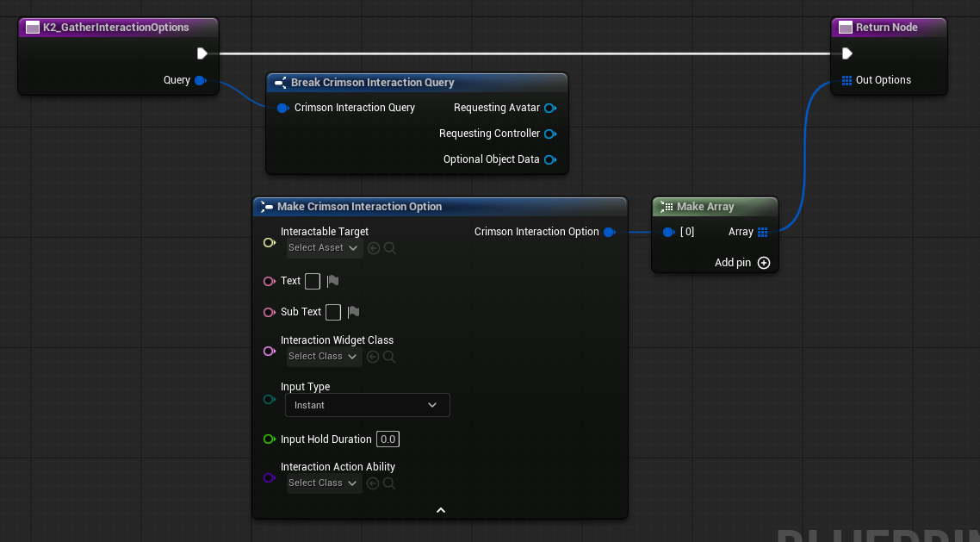
Task: Click the Requesting Controller output pin
Action: (550, 134)
